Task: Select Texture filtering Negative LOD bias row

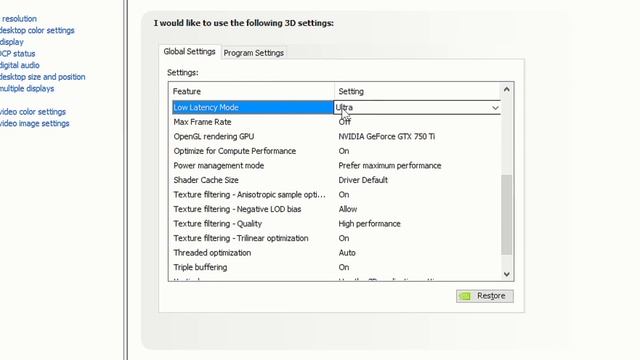Action: [x=237, y=209]
